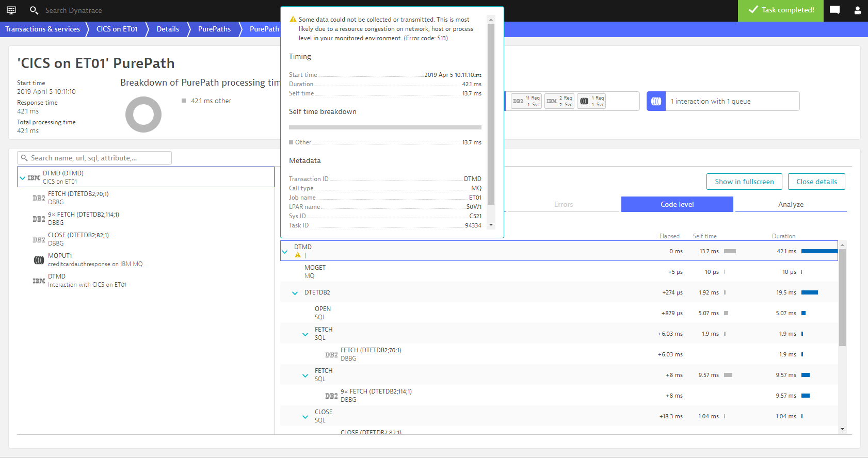Click the popup scrollbar up arrow

click(x=491, y=20)
